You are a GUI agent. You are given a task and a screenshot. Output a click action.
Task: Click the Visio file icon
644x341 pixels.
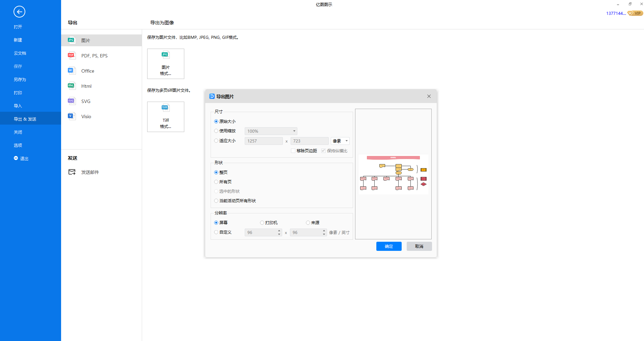pos(71,116)
